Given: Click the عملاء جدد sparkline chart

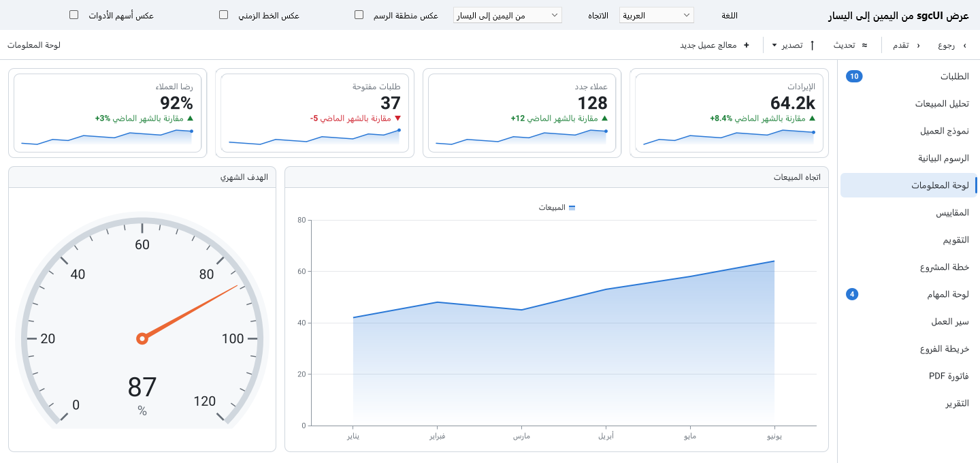Looking at the screenshot, I should [x=521, y=138].
